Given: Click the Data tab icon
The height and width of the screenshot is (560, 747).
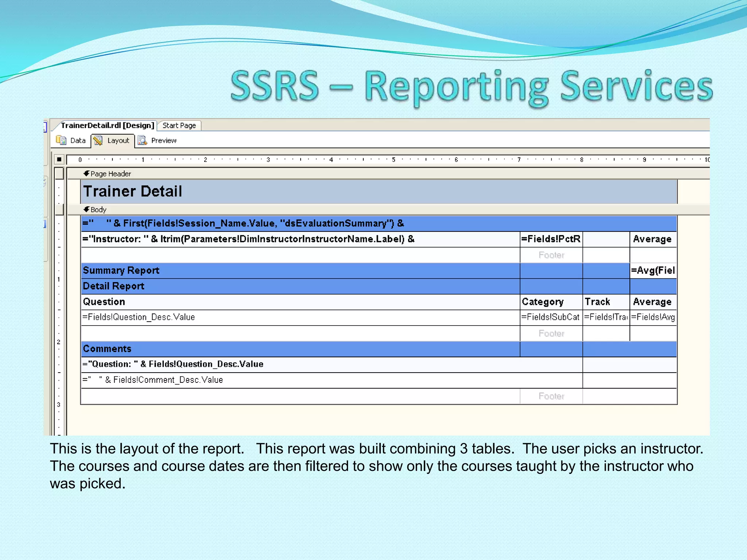Looking at the screenshot, I should coord(61,140).
